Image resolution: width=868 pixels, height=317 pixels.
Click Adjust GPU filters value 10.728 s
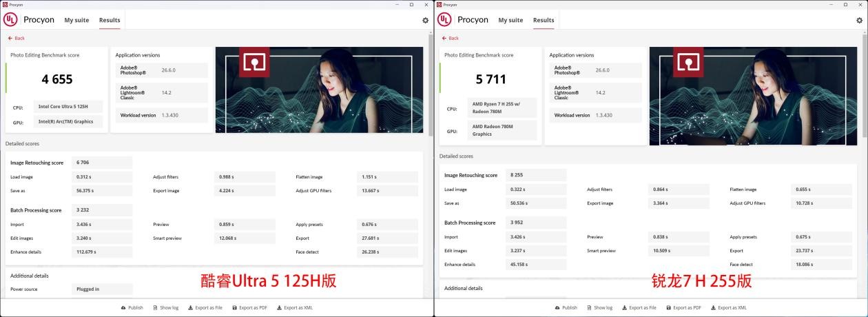click(821, 203)
